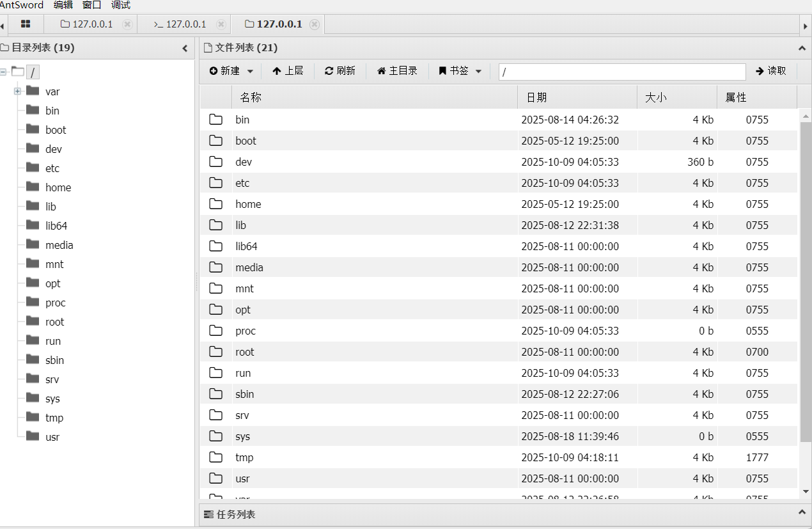The image size is (812, 529).
Task: Open the 刷新 refresh icon in toolbar
Action: [x=329, y=71]
